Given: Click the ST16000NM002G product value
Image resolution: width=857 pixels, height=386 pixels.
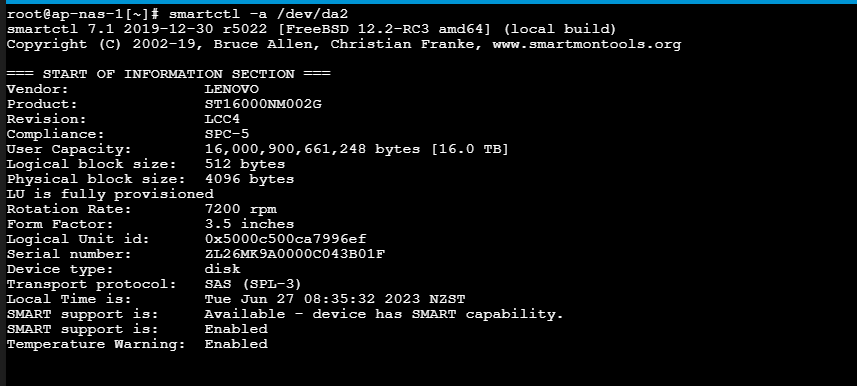Looking at the screenshot, I should tap(263, 104).
